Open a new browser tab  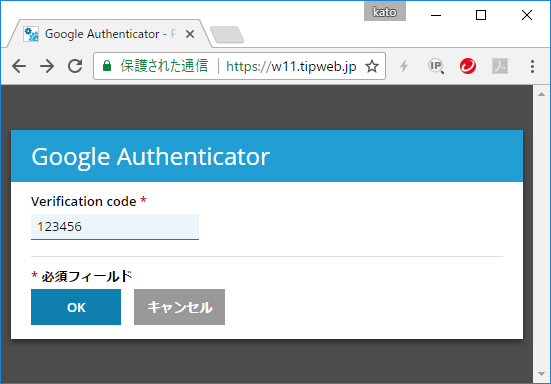(227, 34)
